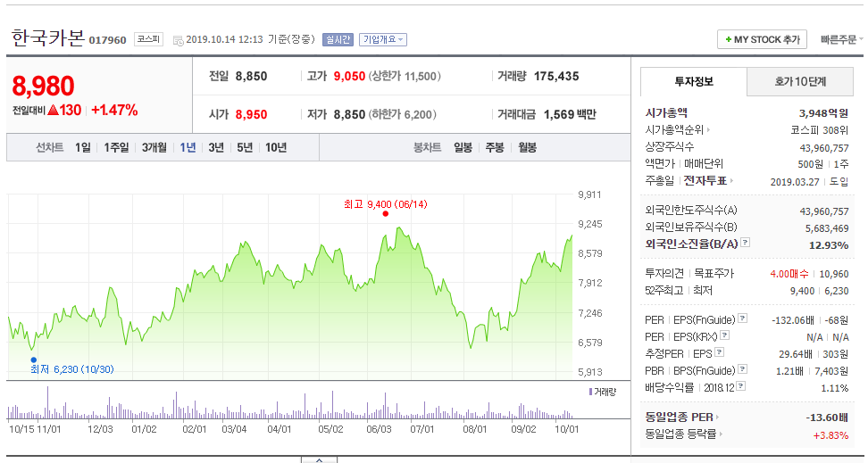Screen dimensions: 868x463
Task: Select the 1주일 line chart period
Action: click(x=116, y=147)
